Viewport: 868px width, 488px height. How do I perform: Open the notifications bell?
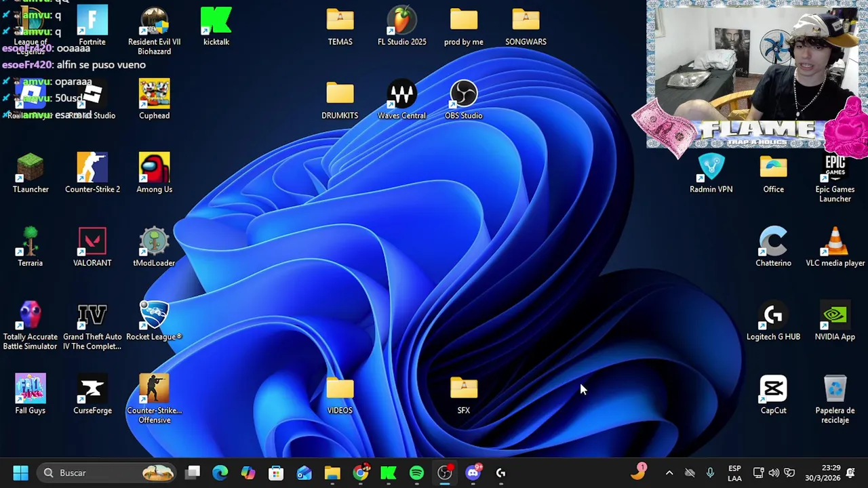(850, 473)
